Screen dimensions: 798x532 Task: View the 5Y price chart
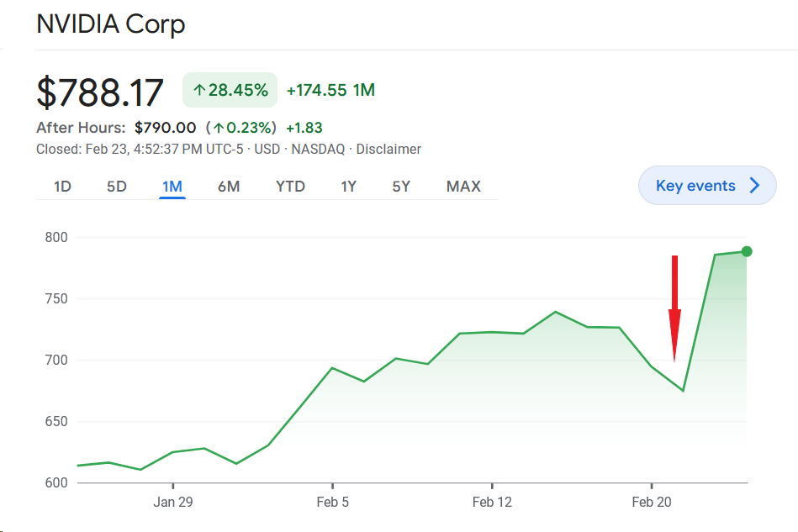(x=401, y=187)
